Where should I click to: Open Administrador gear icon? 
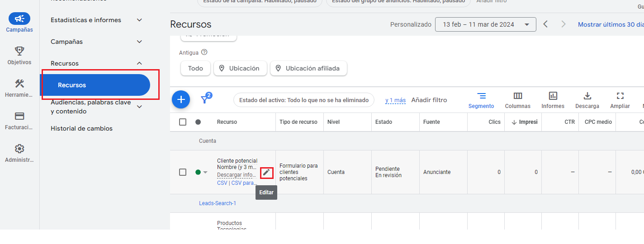point(19,149)
